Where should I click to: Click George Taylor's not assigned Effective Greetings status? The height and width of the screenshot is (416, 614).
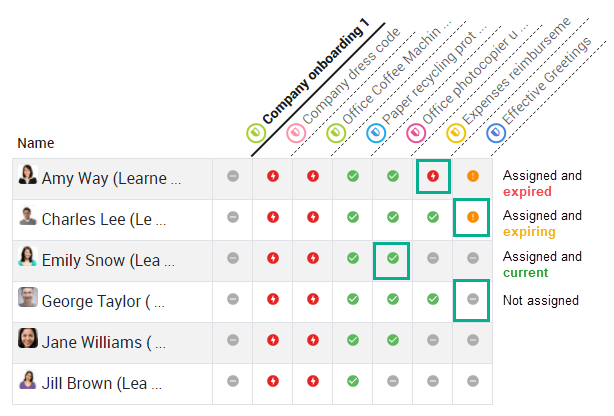pyautogui.click(x=473, y=299)
